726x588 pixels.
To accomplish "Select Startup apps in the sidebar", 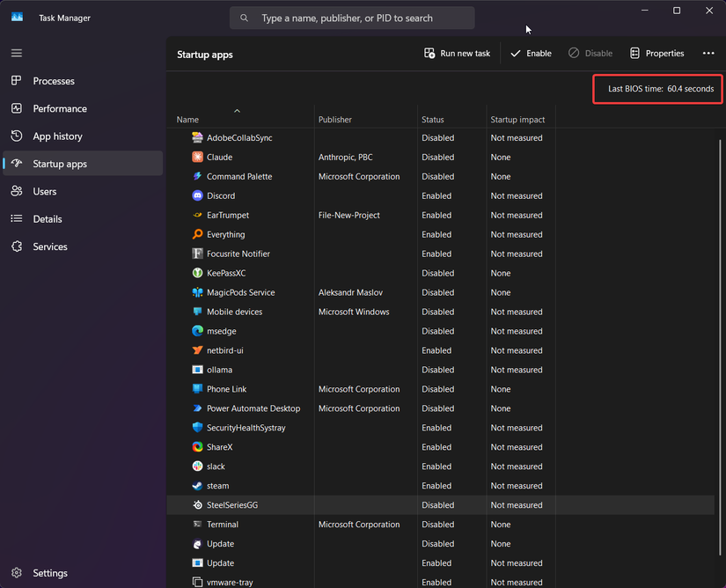I will click(x=83, y=164).
